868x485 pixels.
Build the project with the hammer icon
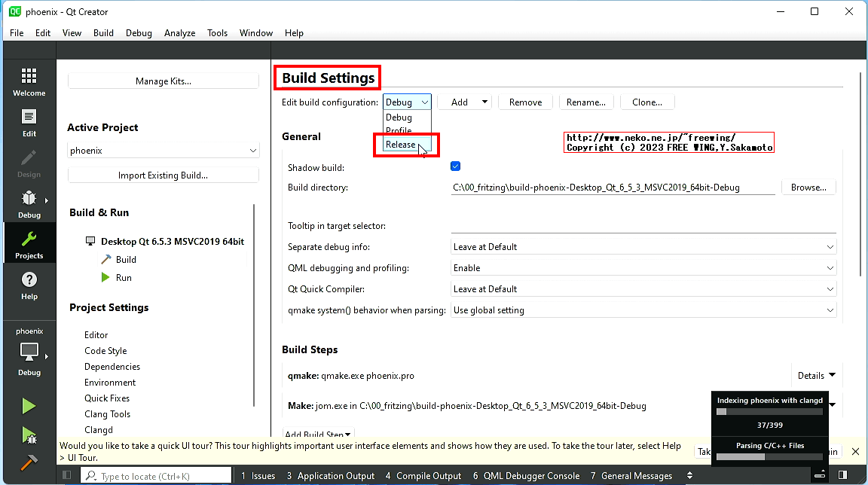tap(28, 462)
